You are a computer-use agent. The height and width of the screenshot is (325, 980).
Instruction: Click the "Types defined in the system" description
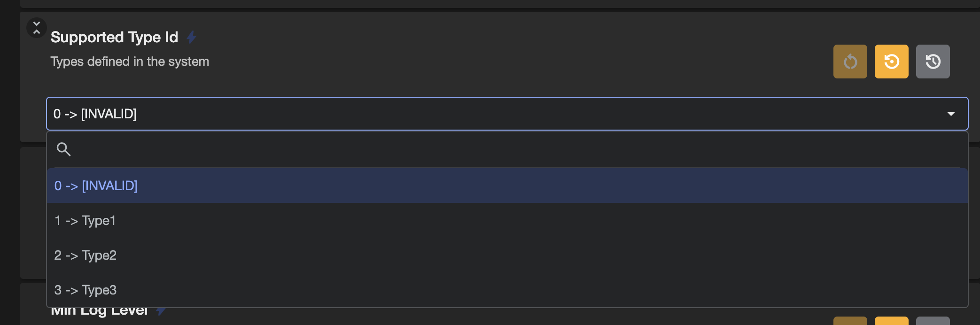coord(130,62)
